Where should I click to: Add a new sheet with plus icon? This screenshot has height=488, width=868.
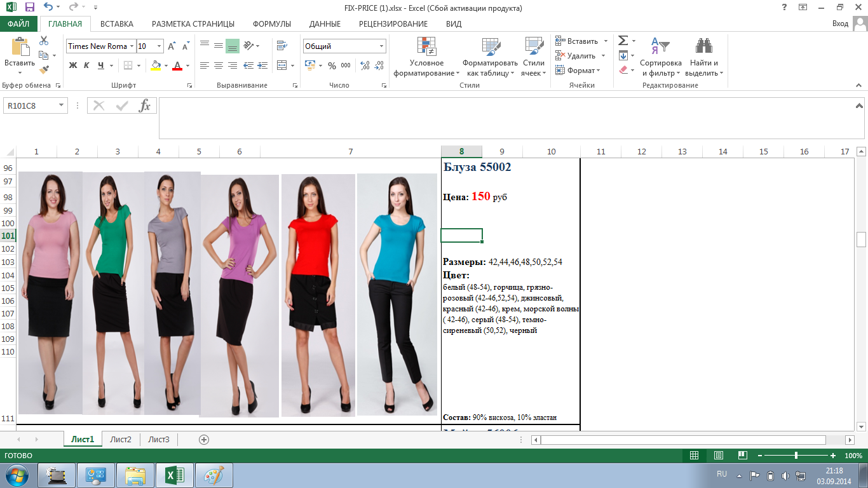pos(204,439)
